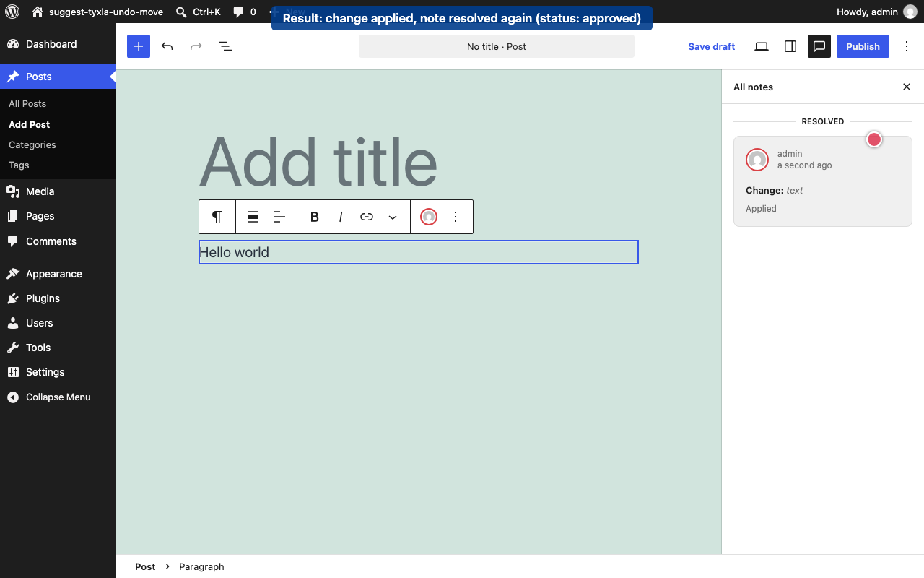924x578 pixels.
Task: Open the Pages menu
Action: (58, 216)
